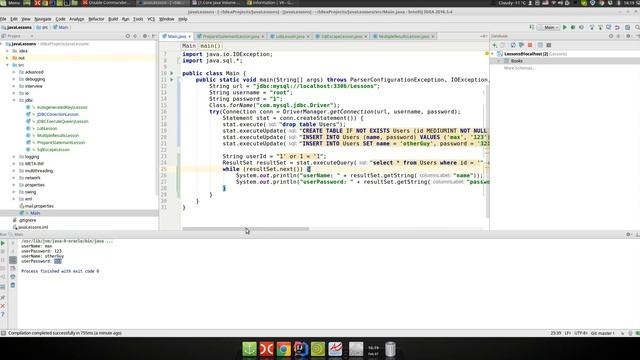Viewport: 640px width, 360px height.
Task: Clear the Run console with trash icon
Action: 13,285
